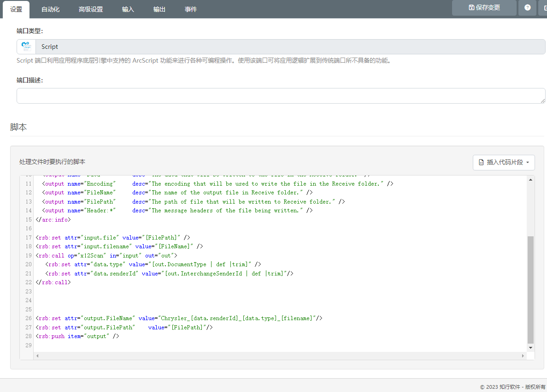The width and height of the screenshot is (547, 392).
Task: Click the output.FilePath line 27
Action: pyautogui.click(x=124, y=328)
